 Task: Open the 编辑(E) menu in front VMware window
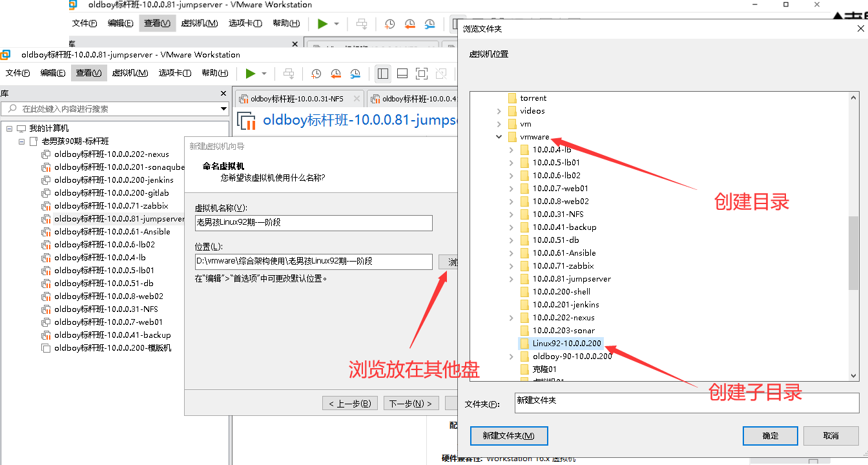click(x=53, y=73)
